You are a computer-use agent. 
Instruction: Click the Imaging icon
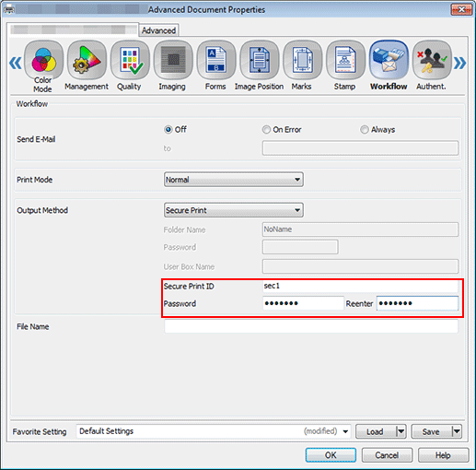coord(173,60)
